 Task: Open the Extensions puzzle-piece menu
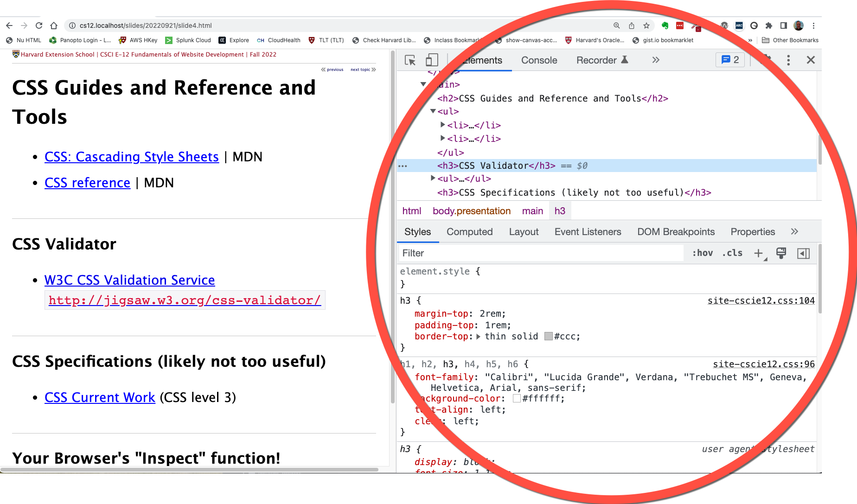[769, 26]
